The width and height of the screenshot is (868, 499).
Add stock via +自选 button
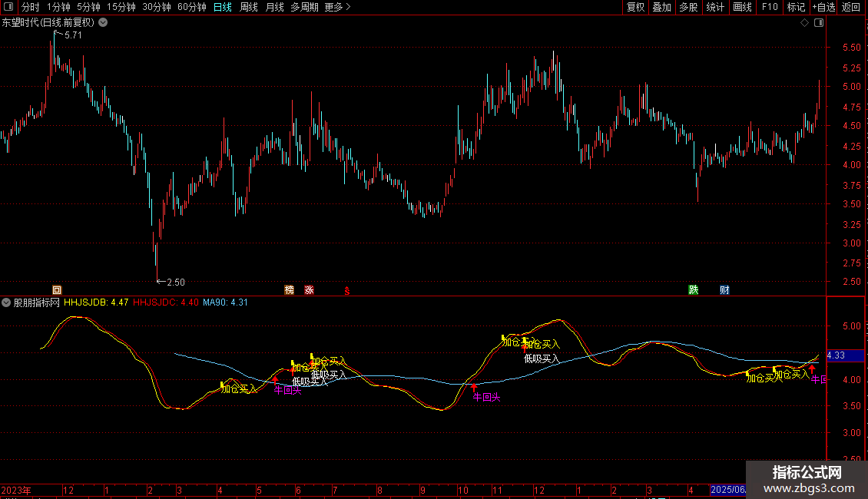click(x=823, y=7)
